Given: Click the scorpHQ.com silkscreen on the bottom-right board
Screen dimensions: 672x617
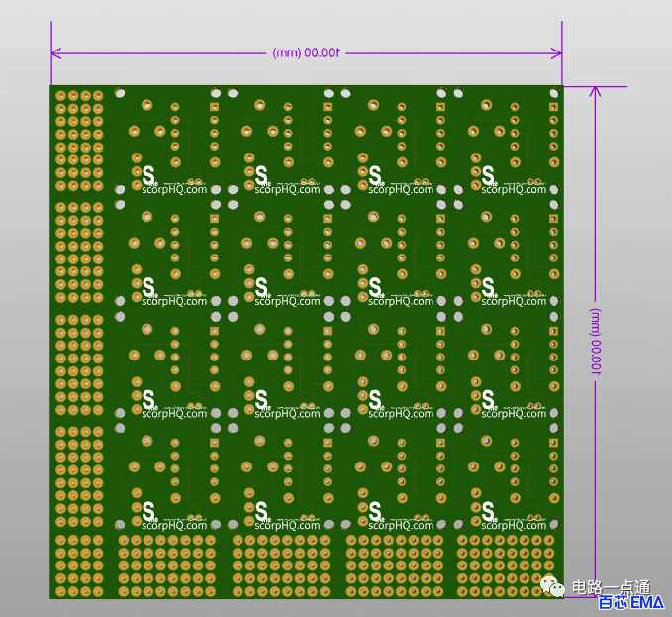Looking at the screenshot, I should pyautogui.click(x=514, y=525).
